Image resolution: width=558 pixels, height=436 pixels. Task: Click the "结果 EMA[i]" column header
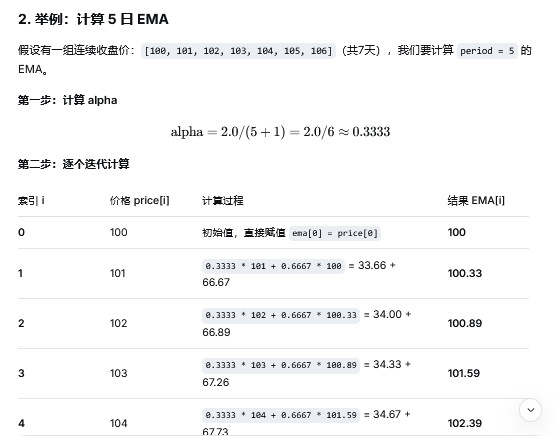(x=476, y=201)
